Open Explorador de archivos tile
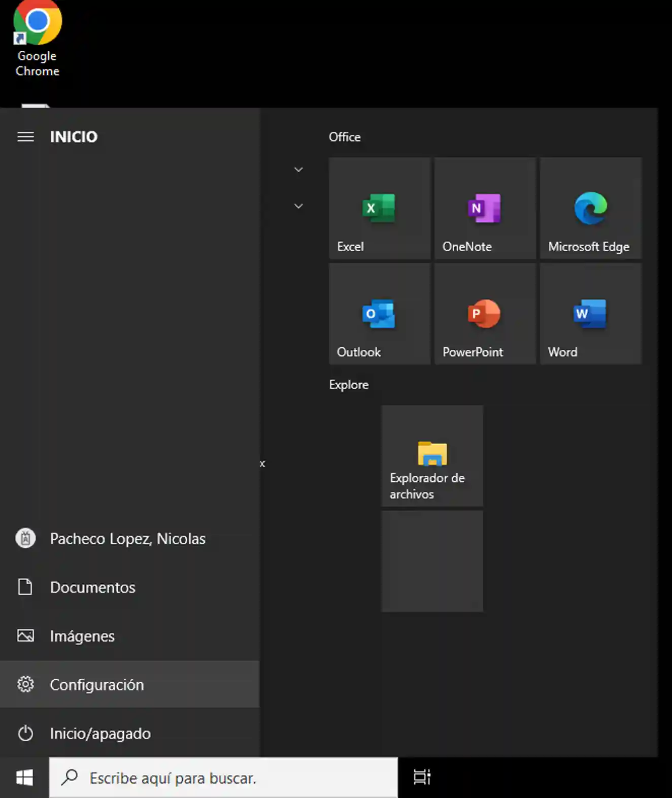This screenshot has height=798, width=672. click(x=432, y=456)
